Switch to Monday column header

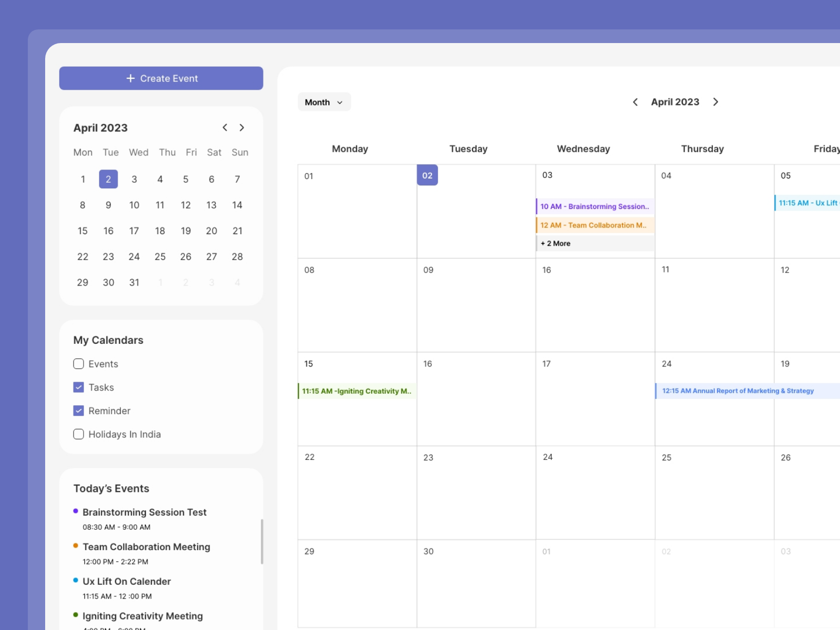[x=350, y=149]
